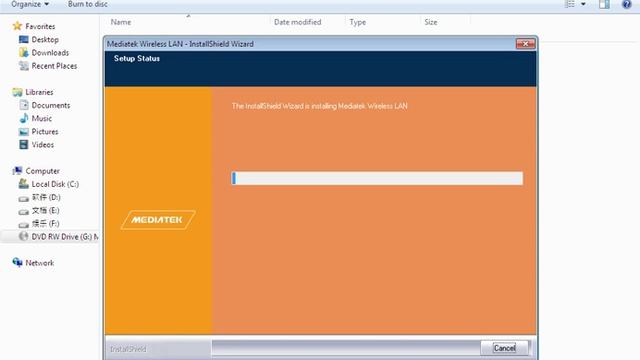The image size is (640, 360).
Task: Click the F: drive icon
Action: coord(24,224)
